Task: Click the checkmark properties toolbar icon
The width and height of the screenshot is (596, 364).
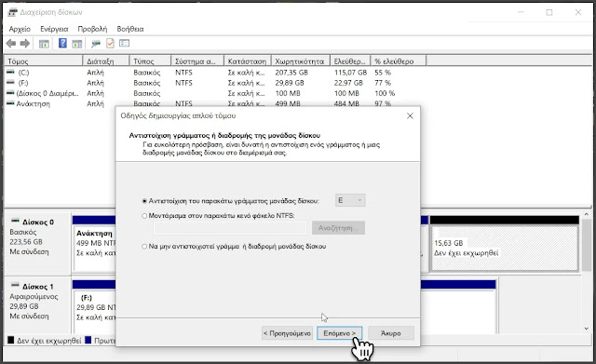Action: pos(110,44)
